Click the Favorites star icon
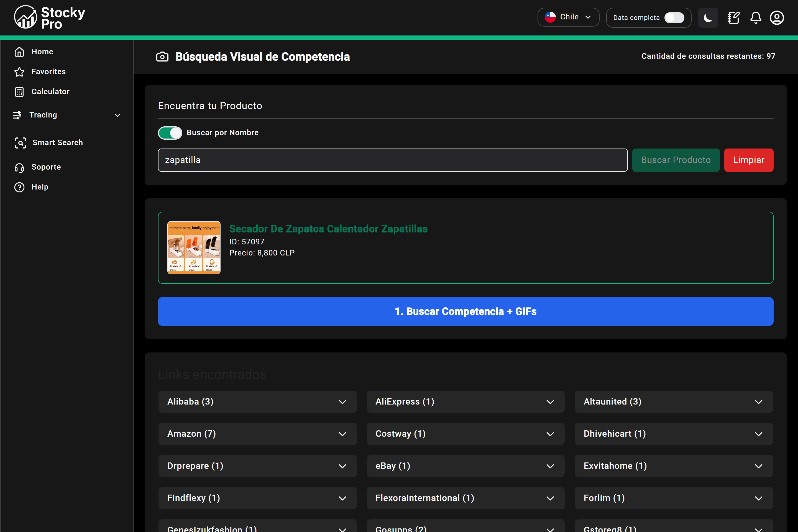 (19, 71)
